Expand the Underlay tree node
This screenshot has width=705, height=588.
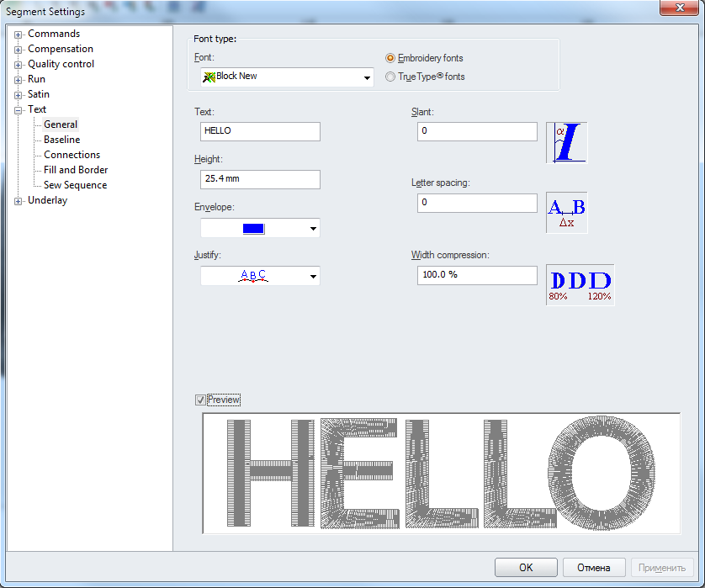(x=18, y=201)
